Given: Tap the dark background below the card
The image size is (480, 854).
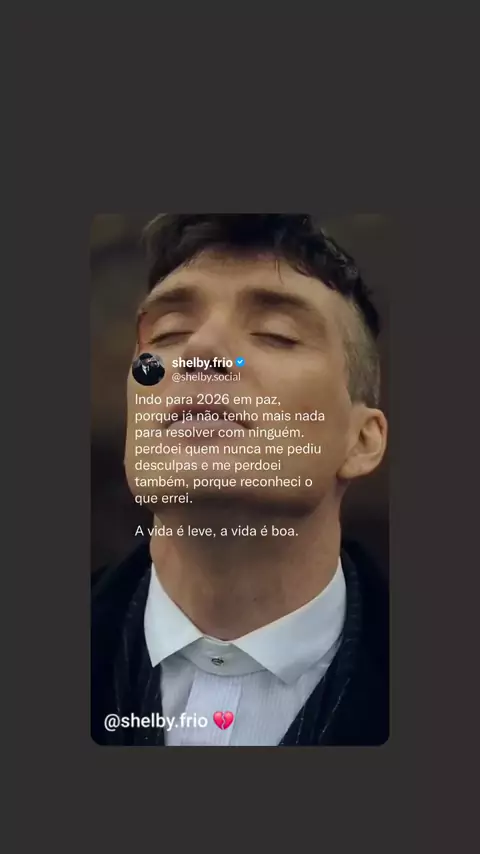Looking at the screenshot, I should tap(240, 800).
